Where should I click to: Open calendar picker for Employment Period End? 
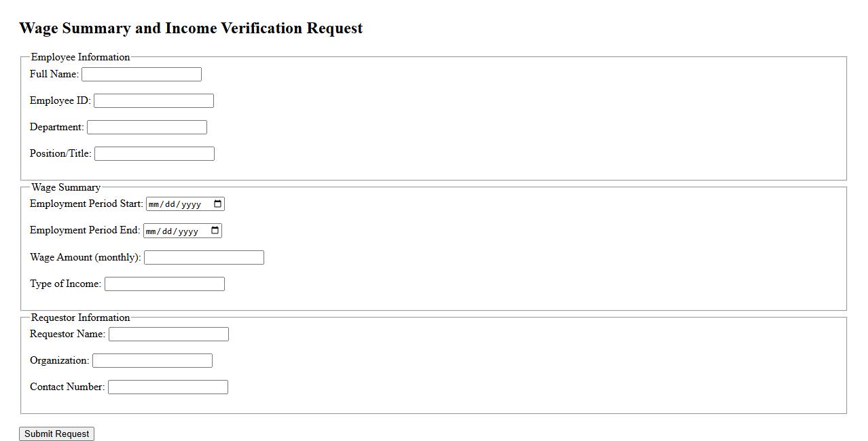click(x=215, y=231)
